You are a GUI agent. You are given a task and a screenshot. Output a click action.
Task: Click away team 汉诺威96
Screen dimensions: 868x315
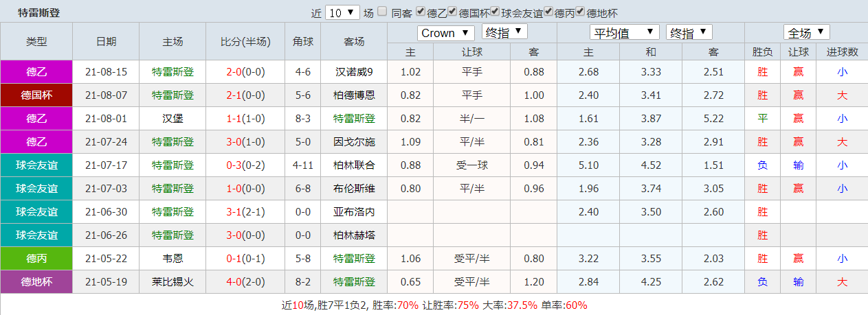click(x=354, y=71)
